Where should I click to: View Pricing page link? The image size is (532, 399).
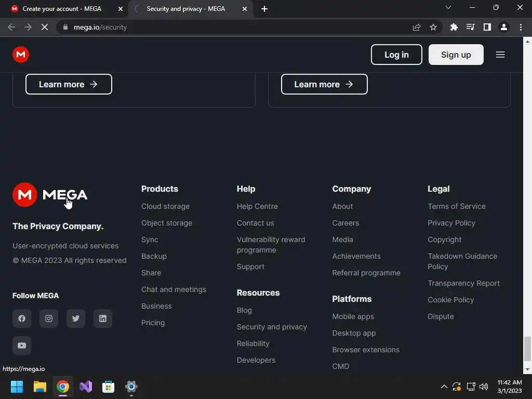tap(153, 323)
